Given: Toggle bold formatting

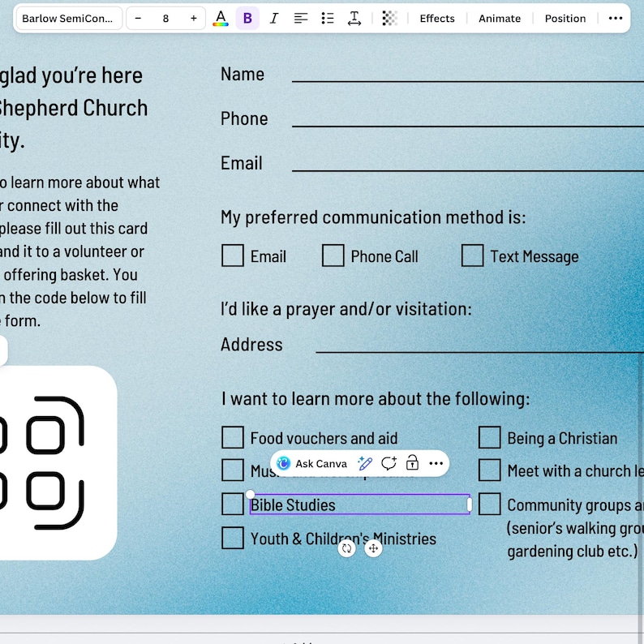Looking at the screenshot, I should point(247,19).
